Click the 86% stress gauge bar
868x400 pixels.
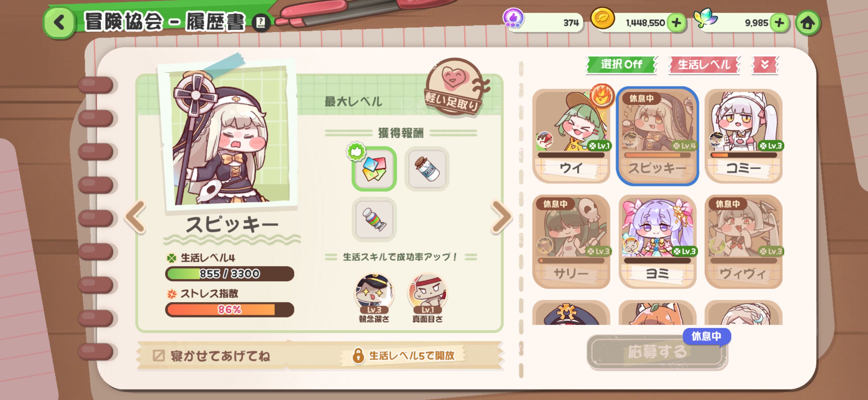[x=229, y=309]
